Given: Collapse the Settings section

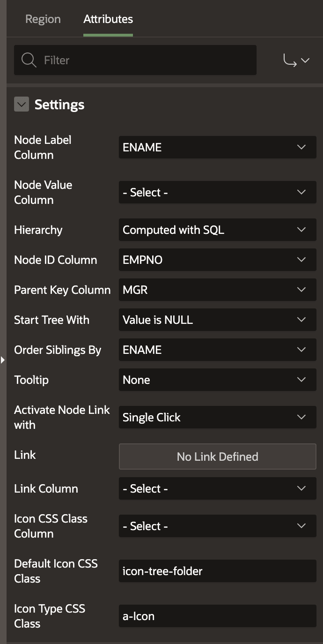Looking at the screenshot, I should click(22, 104).
